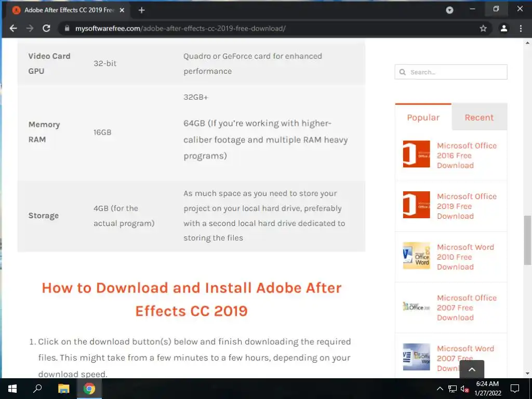This screenshot has width=532, height=399.
Task: Open the notification center icon
Action: [515, 389]
